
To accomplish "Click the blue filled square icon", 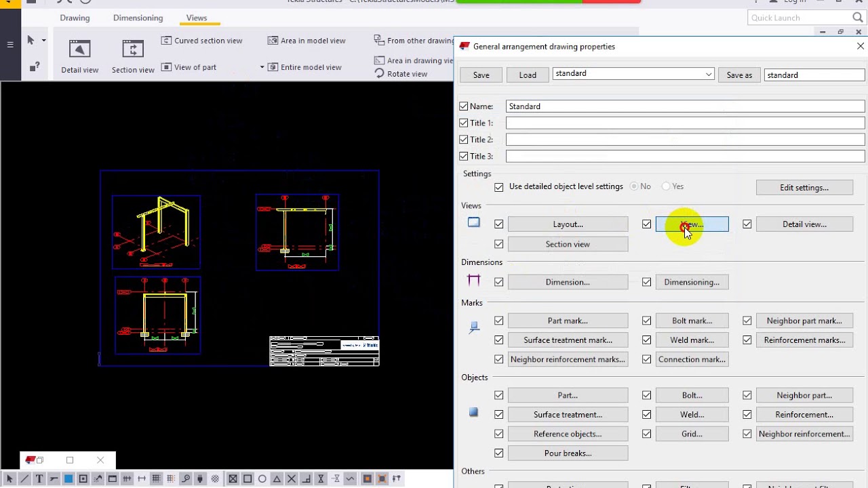I will point(68,479).
